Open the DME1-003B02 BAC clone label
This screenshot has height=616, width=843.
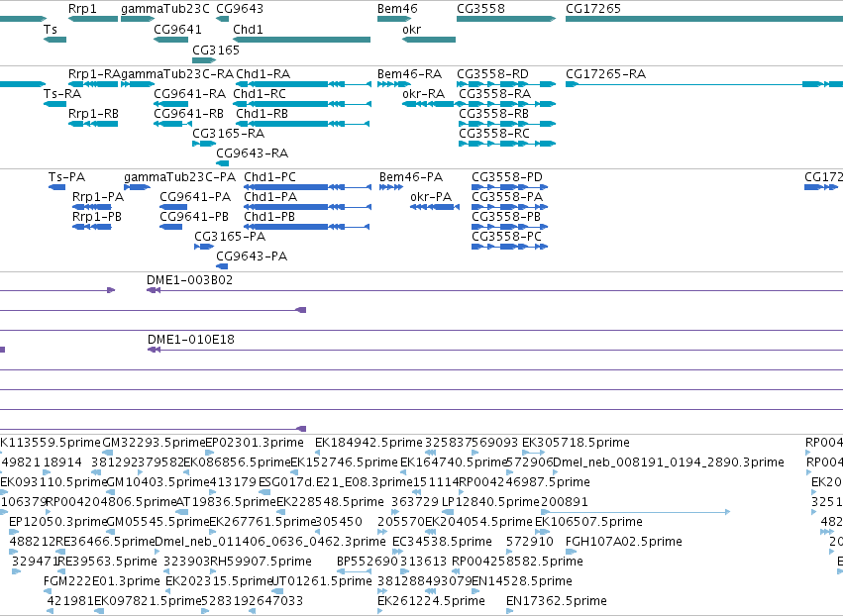[x=190, y=280]
